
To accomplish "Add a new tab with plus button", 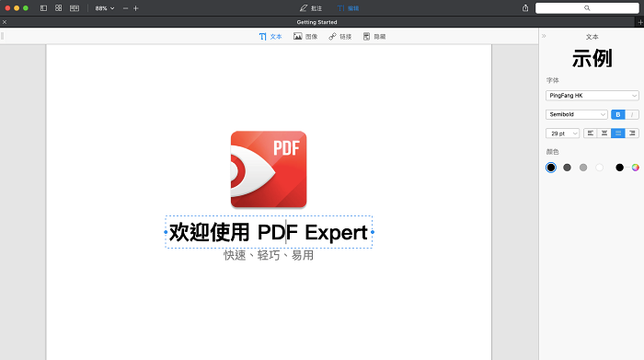I will click(640, 22).
